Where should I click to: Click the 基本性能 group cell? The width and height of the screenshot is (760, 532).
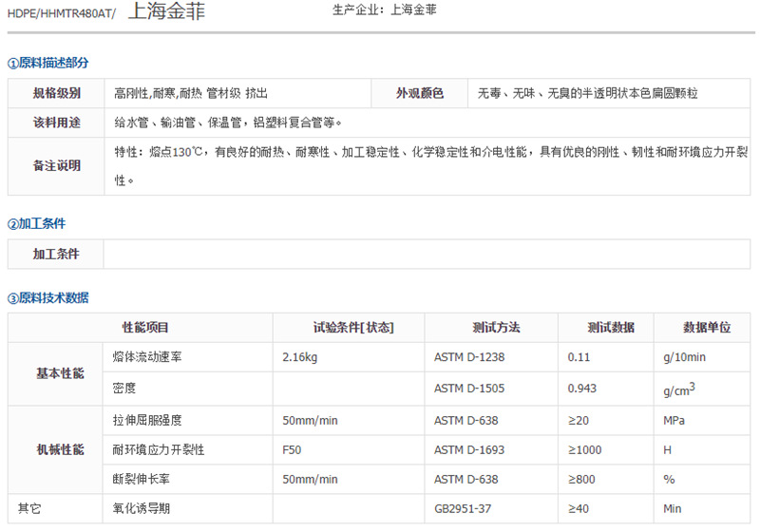point(55,373)
